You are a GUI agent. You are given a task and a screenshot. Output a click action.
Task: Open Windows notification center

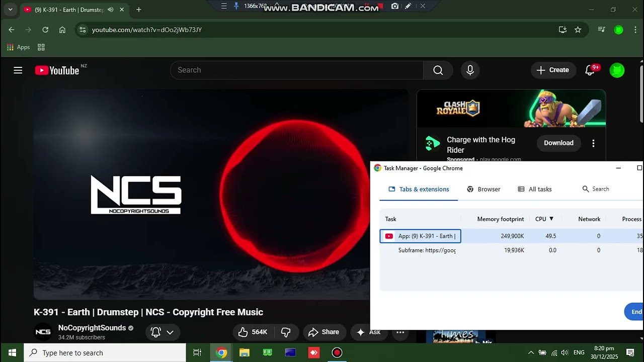(x=630, y=352)
